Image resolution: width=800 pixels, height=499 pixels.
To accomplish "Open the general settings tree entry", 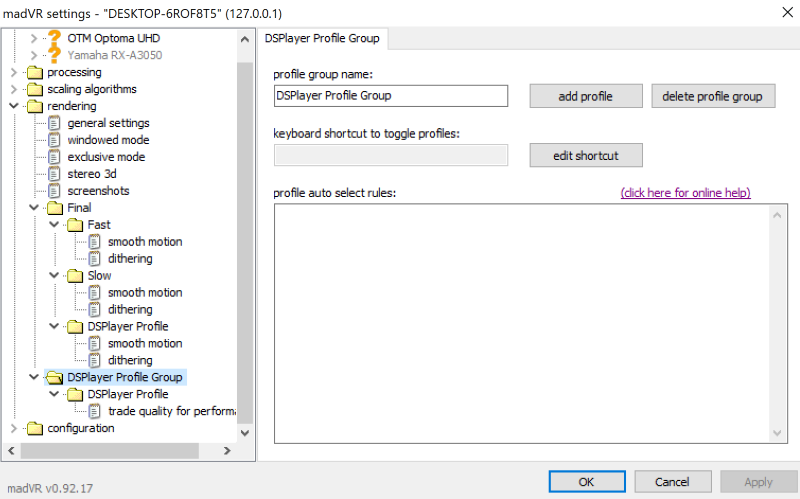I will pyautogui.click(x=108, y=123).
